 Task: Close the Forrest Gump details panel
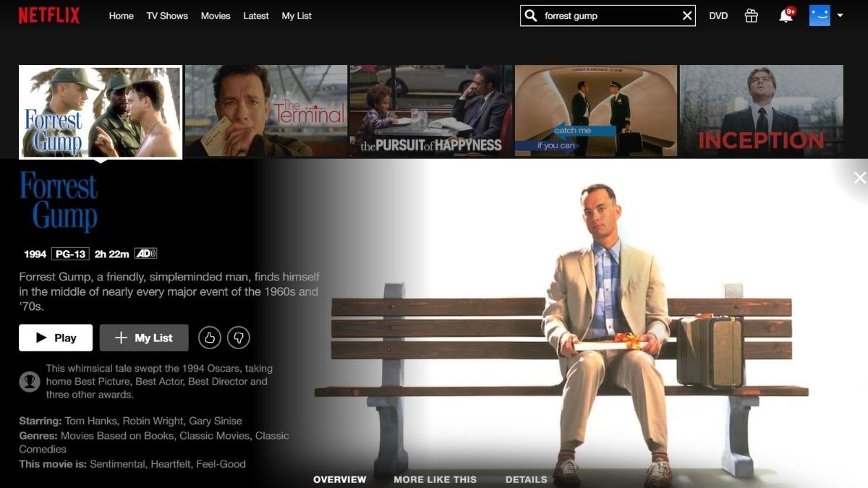pyautogui.click(x=859, y=178)
